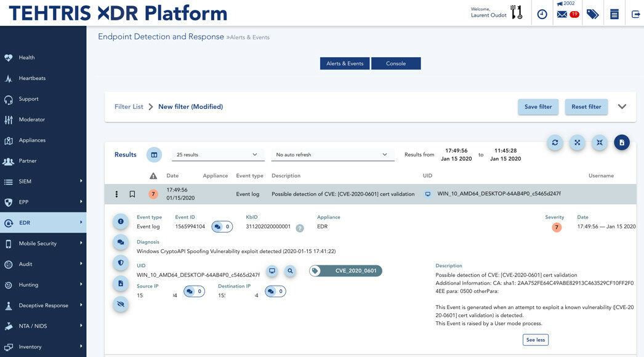Switch to the Console tab
Image resolution: width=644 pixels, height=357 pixels.
click(x=396, y=63)
